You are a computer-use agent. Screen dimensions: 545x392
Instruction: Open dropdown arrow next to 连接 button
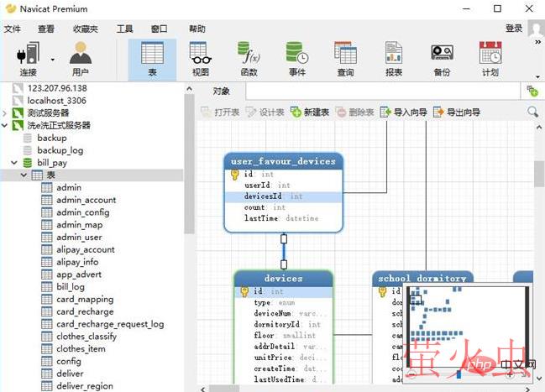coord(53,60)
